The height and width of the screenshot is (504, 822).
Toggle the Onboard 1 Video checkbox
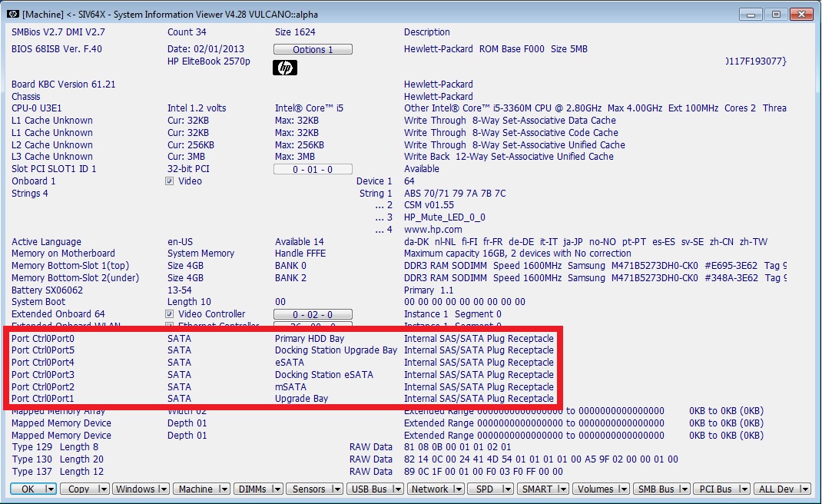[x=169, y=181]
